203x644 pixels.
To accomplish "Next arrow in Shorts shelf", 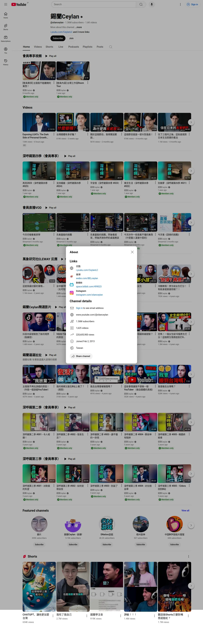I will tap(191, 585).
